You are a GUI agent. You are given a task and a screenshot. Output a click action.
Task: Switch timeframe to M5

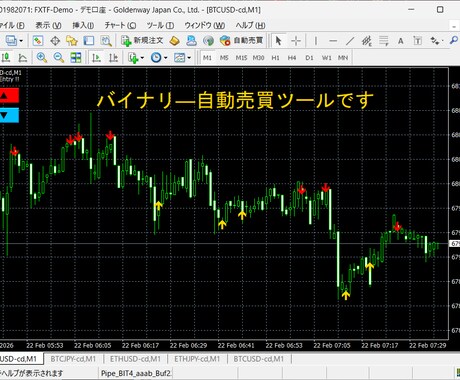coord(224,58)
